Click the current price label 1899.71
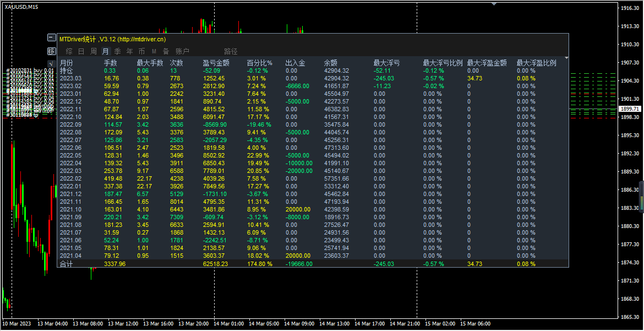Image resolution: width=644 pixels, height=331 pixels. tap(629, 109)
